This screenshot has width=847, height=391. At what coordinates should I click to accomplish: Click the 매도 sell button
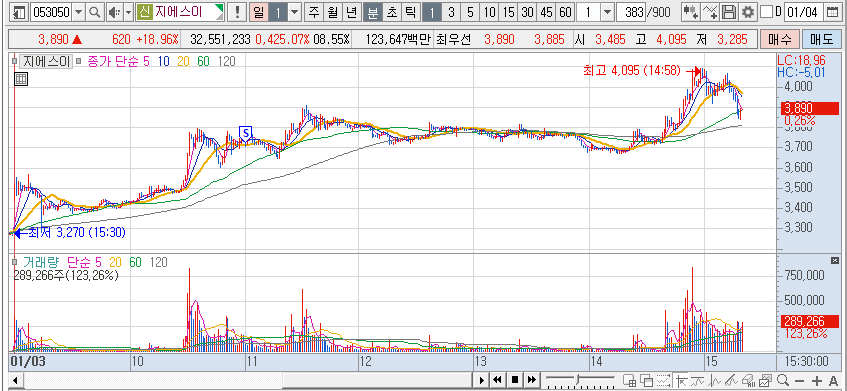click(x=821, y=39)
